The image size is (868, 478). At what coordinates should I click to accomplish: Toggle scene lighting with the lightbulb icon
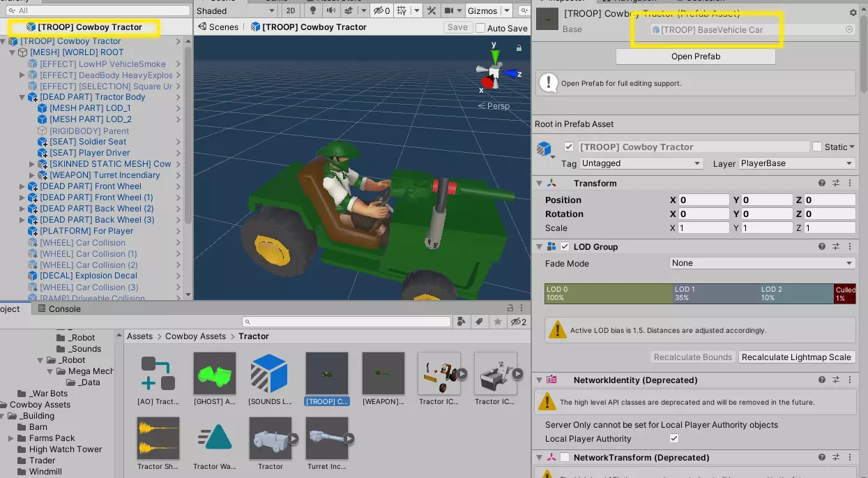point(313,10)
